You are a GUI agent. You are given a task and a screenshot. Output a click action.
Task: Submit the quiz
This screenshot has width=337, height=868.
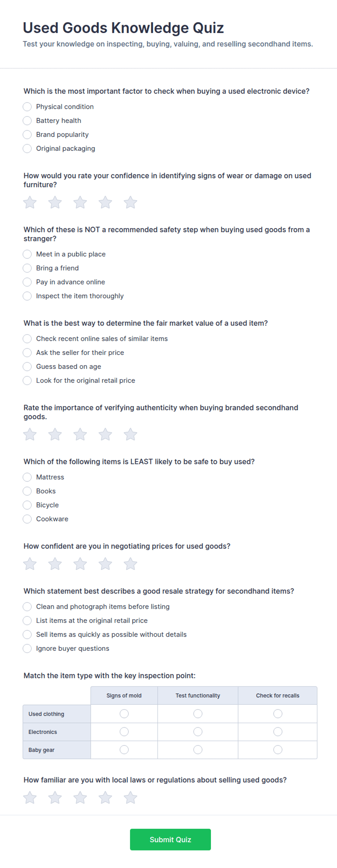(170, 839)
